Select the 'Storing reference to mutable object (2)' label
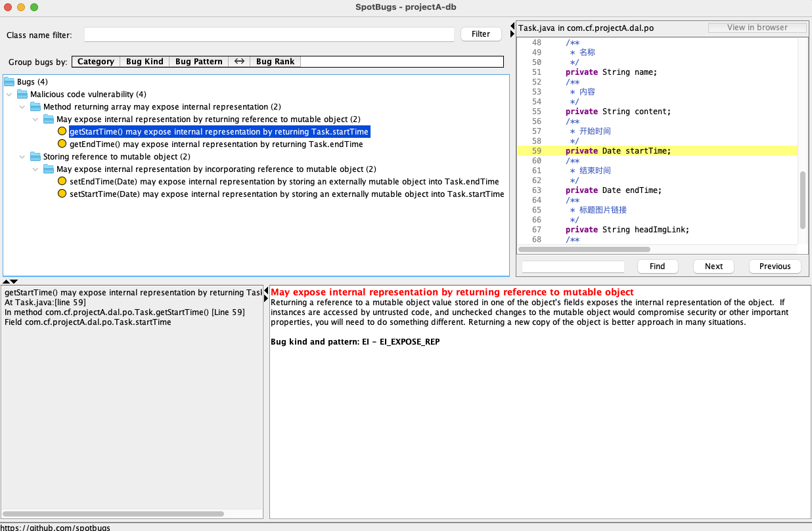The height and width of the screenshot is (531, 812). (x=116, y=157)
